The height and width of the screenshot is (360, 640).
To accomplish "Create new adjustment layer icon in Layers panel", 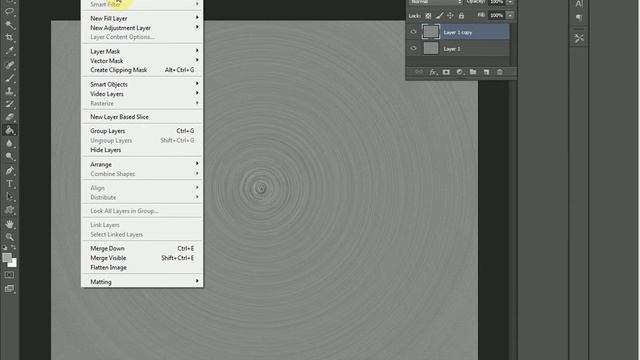I will [x=460, y=72].
